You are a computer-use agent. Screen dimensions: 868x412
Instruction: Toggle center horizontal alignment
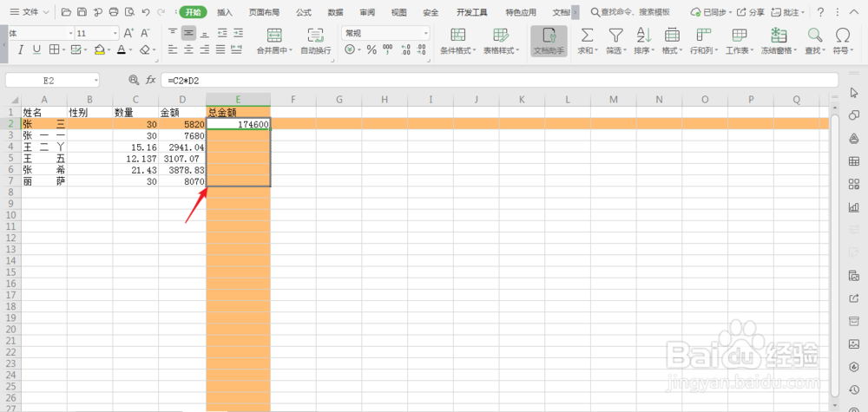pos(188,49)
